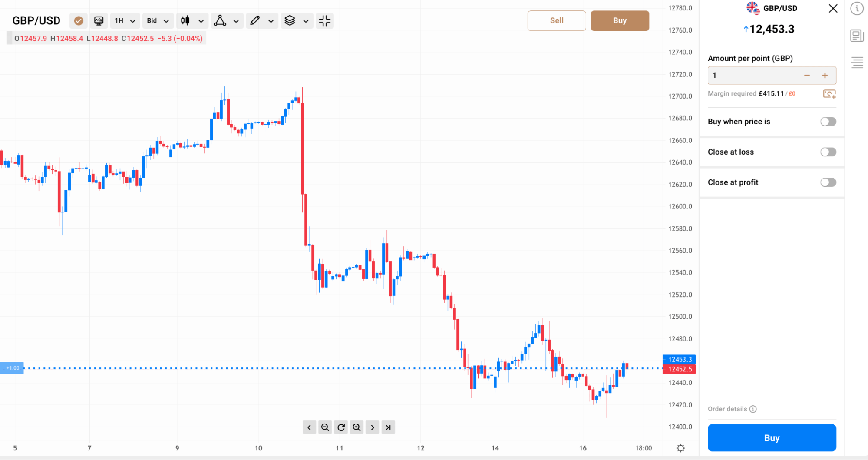Open the 1H timeframe dropdown
The image size is (868, 460).
pyautogui.click(x=125, y=20)
